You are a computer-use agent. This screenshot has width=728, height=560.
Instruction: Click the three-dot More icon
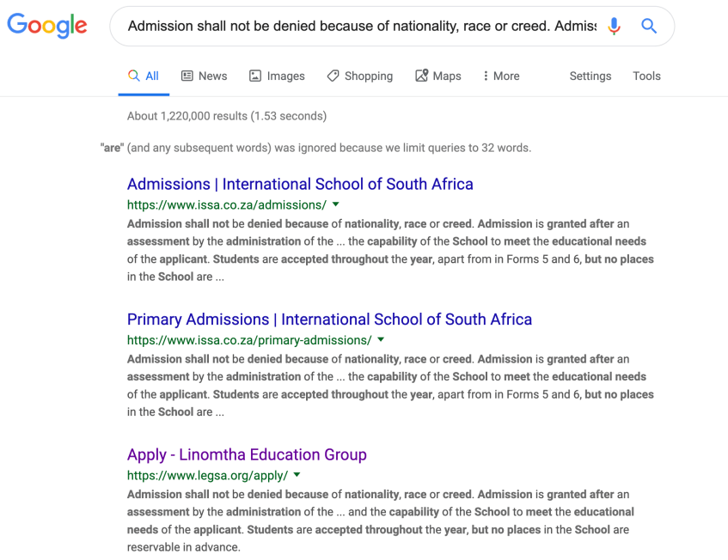coord(486,76)
